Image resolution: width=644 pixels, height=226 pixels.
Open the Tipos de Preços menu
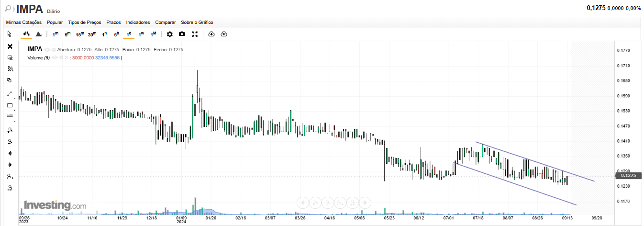[85, 23]
